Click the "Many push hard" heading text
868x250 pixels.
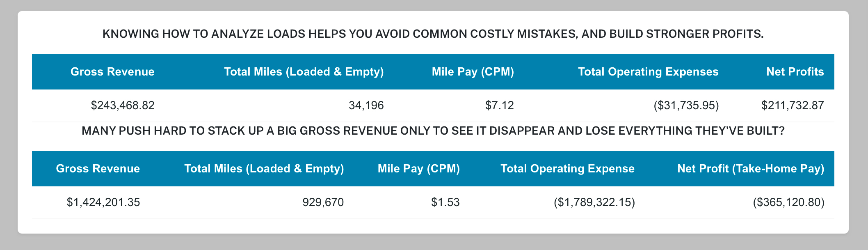click(433, 131)
